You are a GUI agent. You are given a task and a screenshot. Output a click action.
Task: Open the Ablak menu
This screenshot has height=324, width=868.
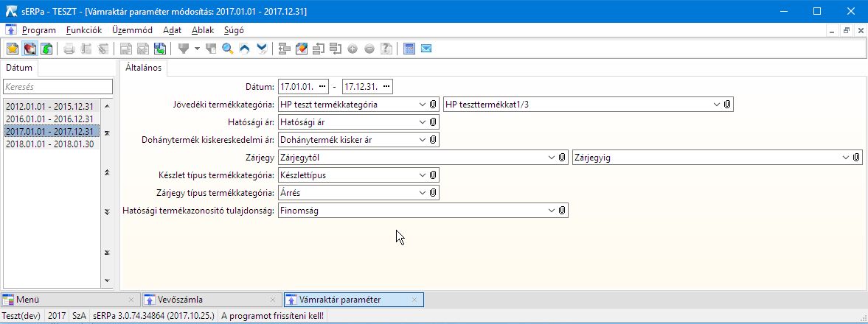pyautogui.click(x=203, y=30)
